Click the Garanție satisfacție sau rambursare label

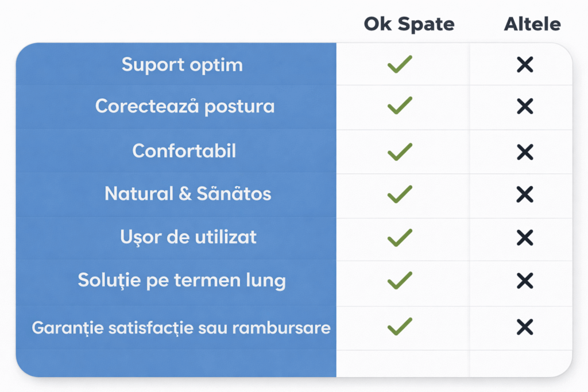pyautogui.click(x=181, y=328)
